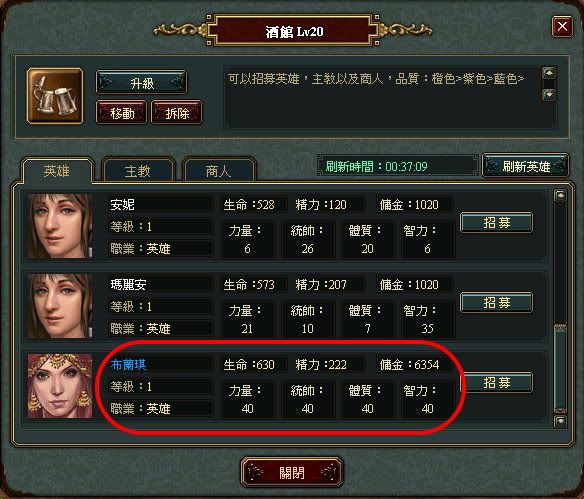Click 刷新英雄 refresh heroes button

526,166
